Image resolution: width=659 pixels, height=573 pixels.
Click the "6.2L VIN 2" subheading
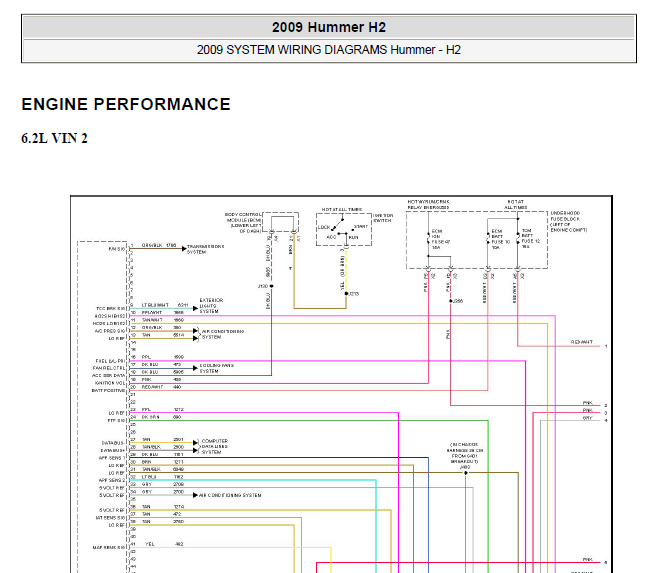click(x=55, y=138)
